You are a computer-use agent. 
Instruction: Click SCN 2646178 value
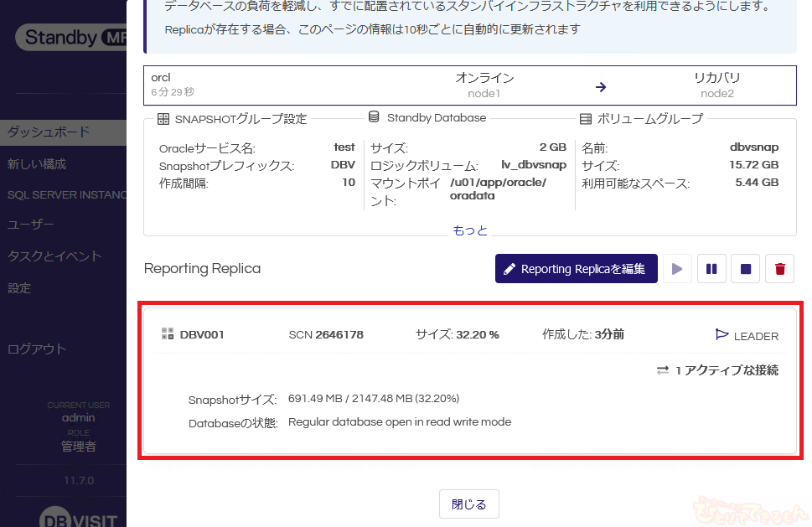tap(326, 334)
